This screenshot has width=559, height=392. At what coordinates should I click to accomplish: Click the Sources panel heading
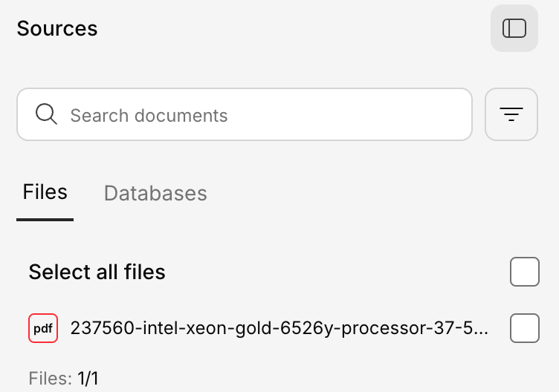click(x=57, y=28)
